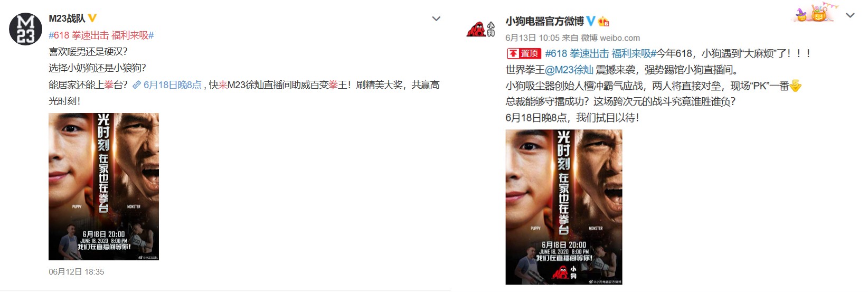Viewport: 868px width, 292px height.
Task: Enlarge the poster image in the M23战队 post
Action: coord(103,186)
